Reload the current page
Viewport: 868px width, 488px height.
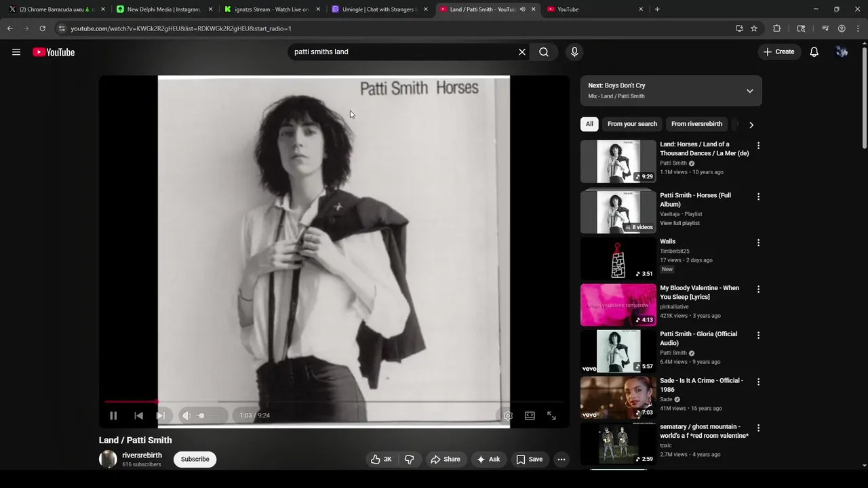(x=42, y=28)
